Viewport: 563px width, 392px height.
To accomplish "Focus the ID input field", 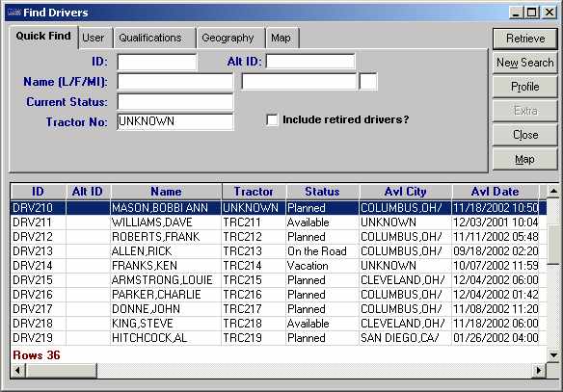I will [x=157, y=62].
